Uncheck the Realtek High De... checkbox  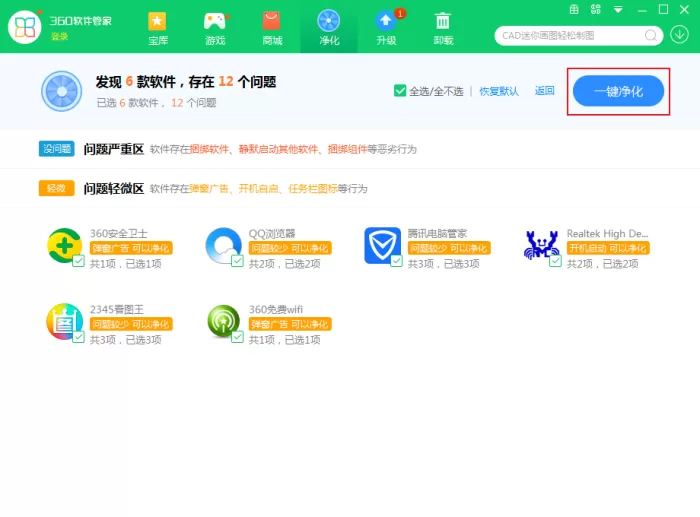tap(555, 260)
